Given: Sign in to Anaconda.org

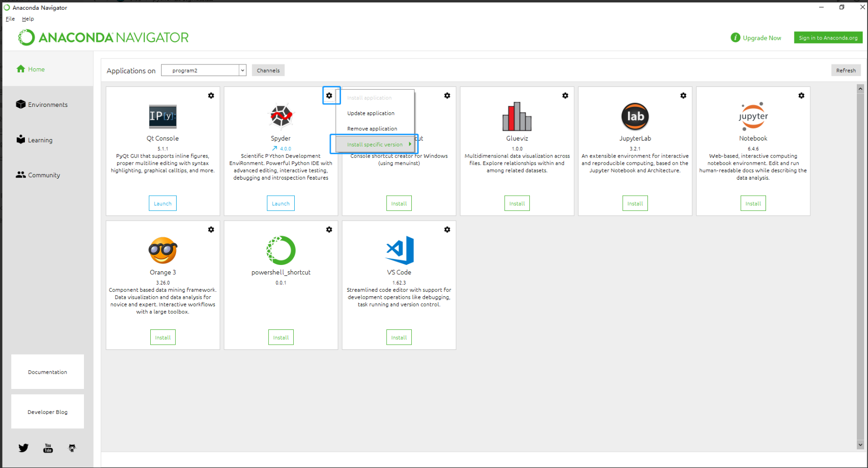Looking at the screenshot, I should [x=828, y=38].
